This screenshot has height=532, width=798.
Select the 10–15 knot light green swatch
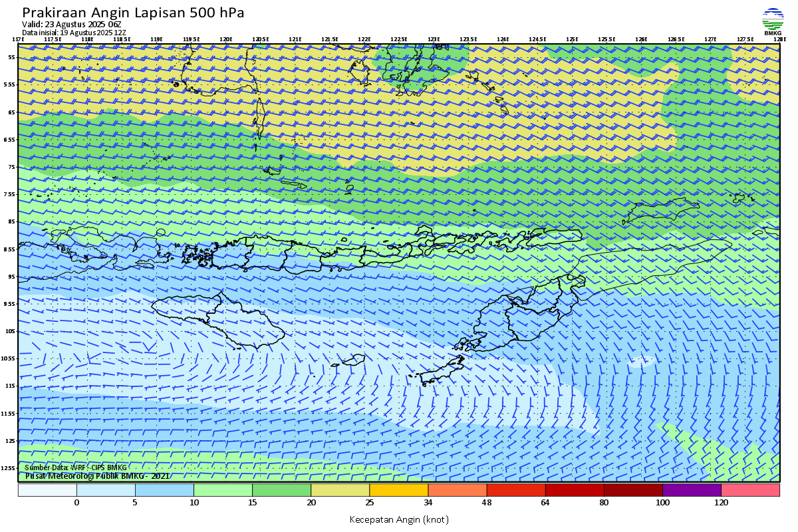point(223,490)
